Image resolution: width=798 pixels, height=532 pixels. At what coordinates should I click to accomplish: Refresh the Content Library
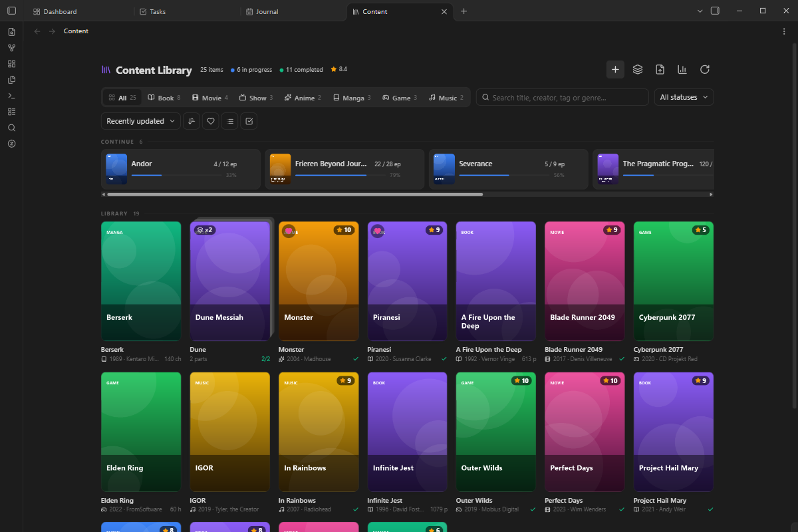coord(705,69)
